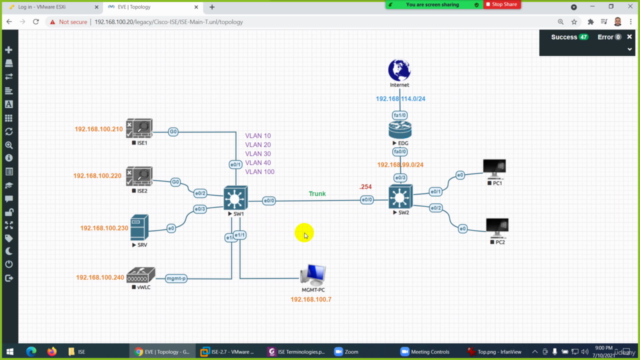
Task: Click the 192.168.100.7 label
Action: (x=311, y=300)
